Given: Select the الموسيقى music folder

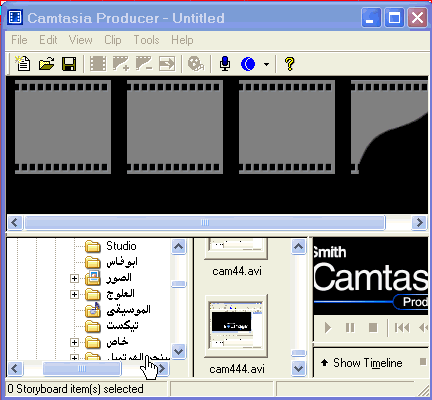Looking at the screenshot, I should (x=128, y=310).
